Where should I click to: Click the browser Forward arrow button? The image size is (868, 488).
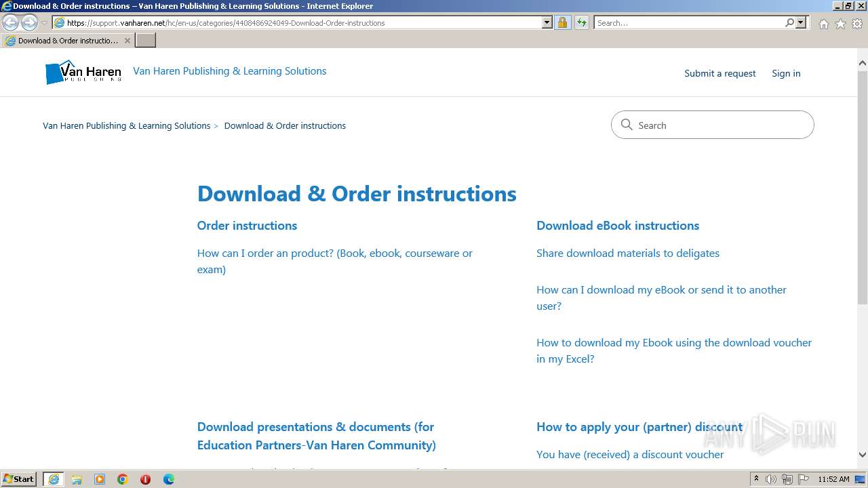pos(29,23)
